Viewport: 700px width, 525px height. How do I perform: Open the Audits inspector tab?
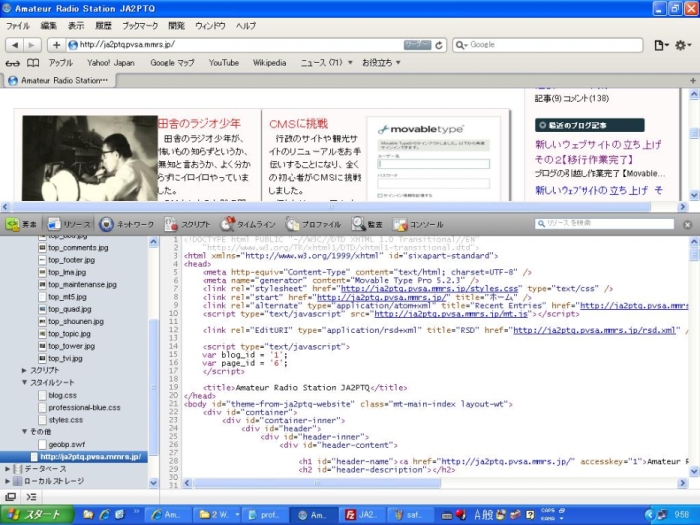point(367,224)
